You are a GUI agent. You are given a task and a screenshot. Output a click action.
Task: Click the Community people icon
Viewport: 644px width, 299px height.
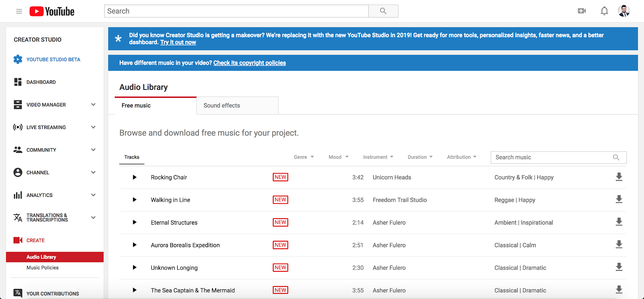pos(18,150)
